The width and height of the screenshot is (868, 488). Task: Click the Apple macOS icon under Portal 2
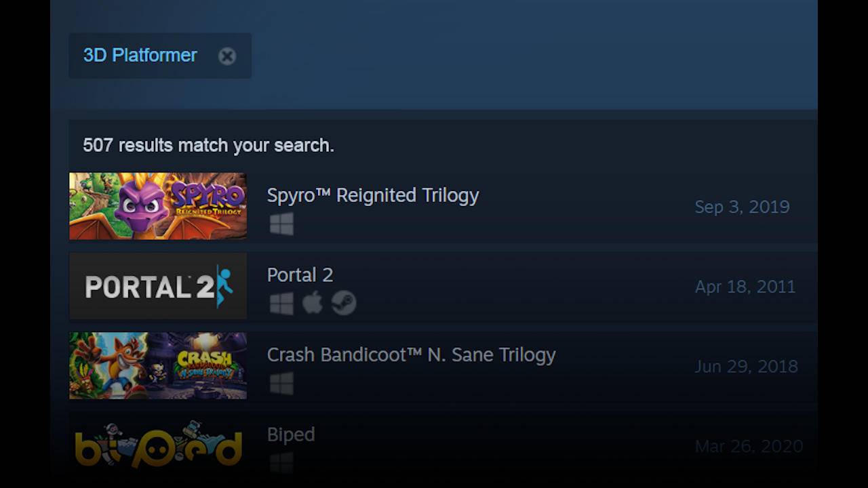[312, 303]
